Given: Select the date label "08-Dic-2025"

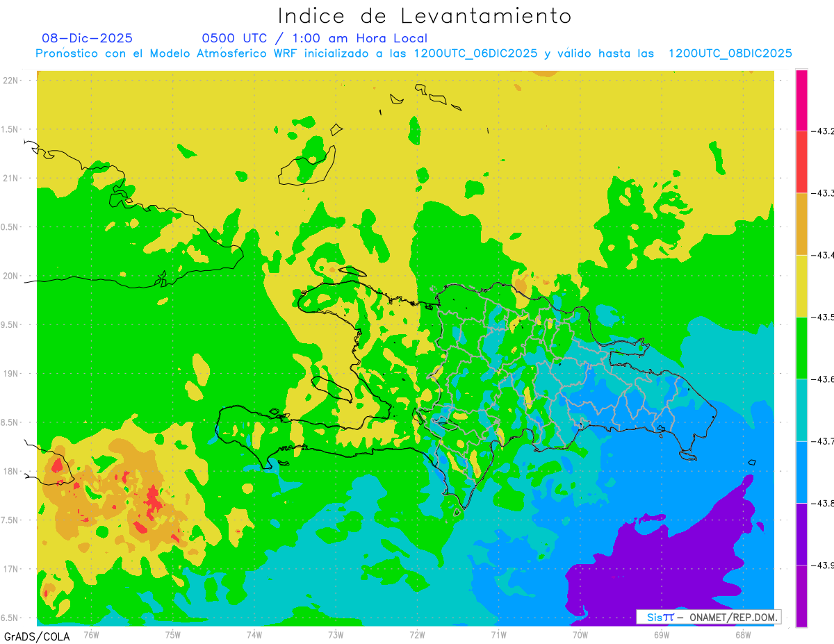Looking at the screenshot, I should click(87, 38).
